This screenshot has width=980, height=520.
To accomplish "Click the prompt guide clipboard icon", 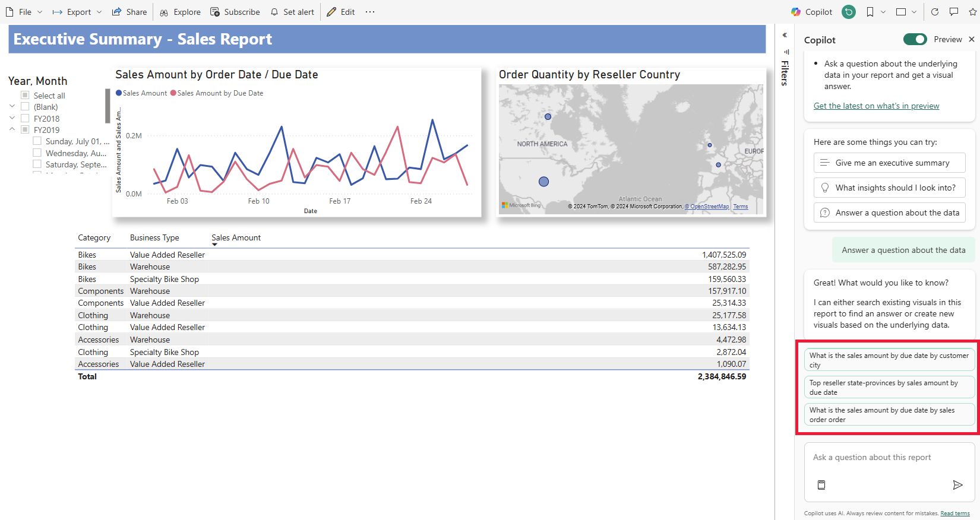I will click(821, 485).
